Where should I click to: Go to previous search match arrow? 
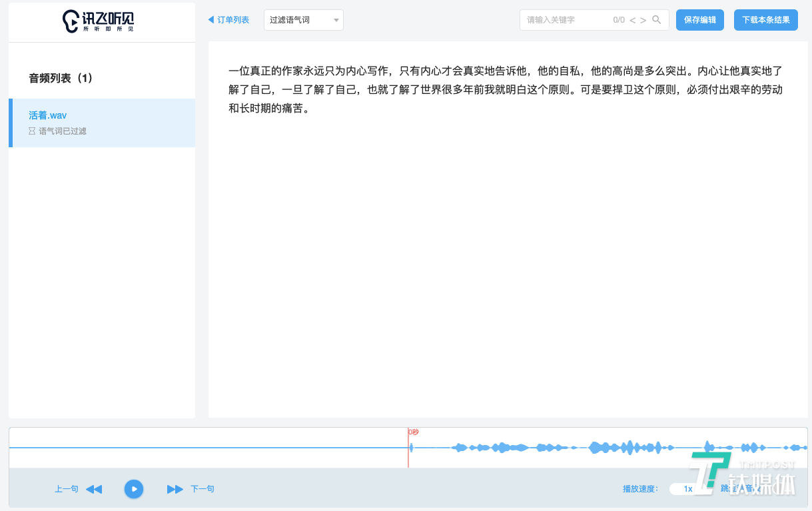(x=633, y=20)
